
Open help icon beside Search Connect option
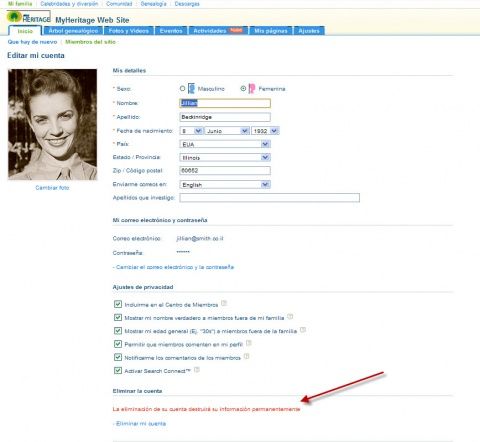pos(197,370)
